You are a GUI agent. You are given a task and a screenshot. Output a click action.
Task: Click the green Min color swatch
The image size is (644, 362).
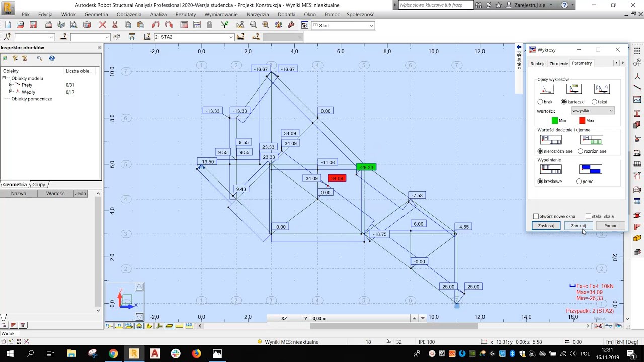click(555, 121)
